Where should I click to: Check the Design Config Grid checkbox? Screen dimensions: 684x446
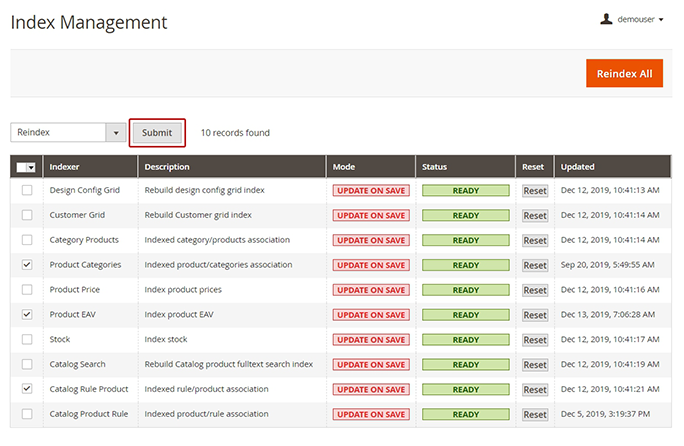(x=27, y=190)
